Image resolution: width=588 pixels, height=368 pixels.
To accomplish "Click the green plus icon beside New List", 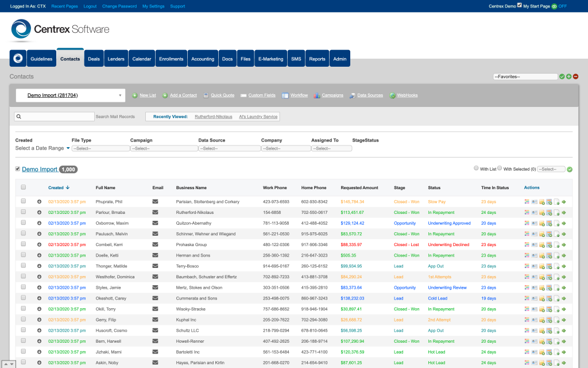I will point(134,95).
